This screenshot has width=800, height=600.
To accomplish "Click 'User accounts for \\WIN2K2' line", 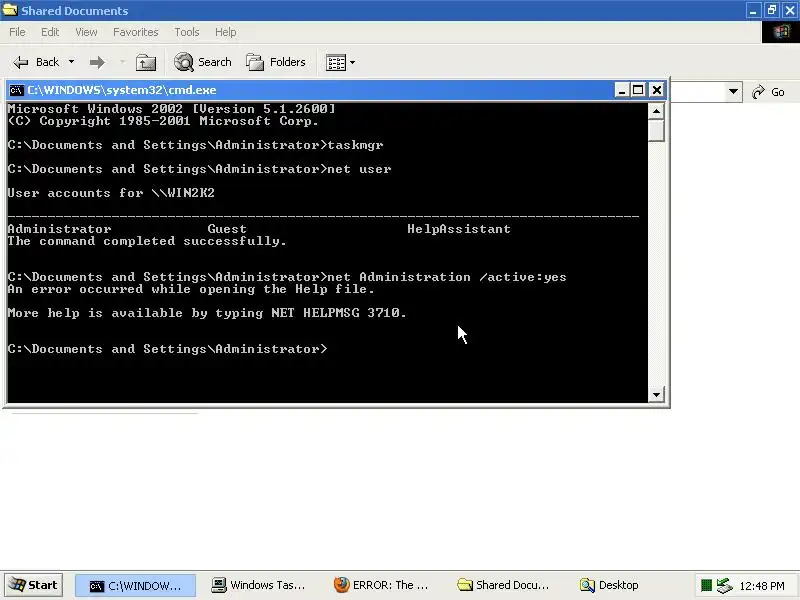I will pos(111,193).
